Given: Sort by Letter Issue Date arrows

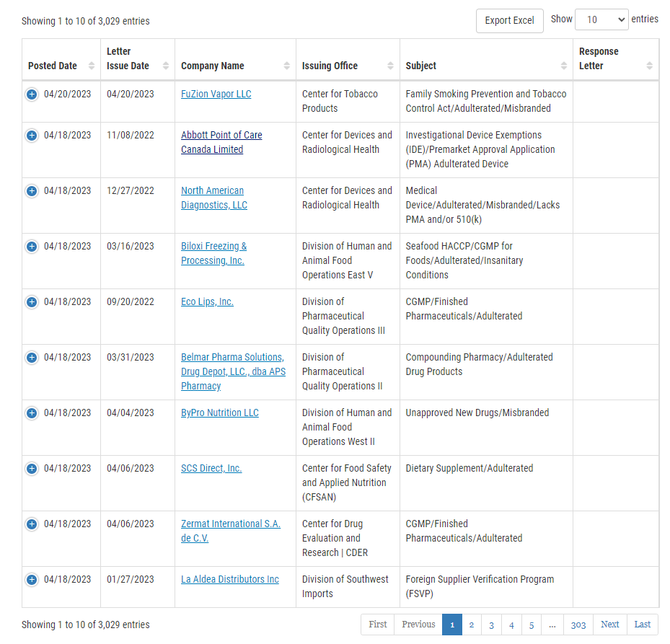Looking at the screenshot, I should click(x=166, y=66).
